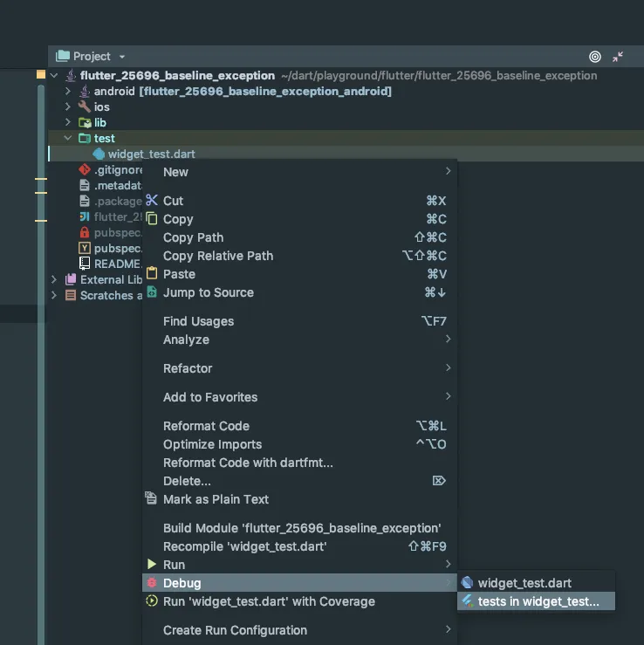644x645 pixels.
Task: Open Add to Favorites submenu
Action: click(x=299, y=397)
